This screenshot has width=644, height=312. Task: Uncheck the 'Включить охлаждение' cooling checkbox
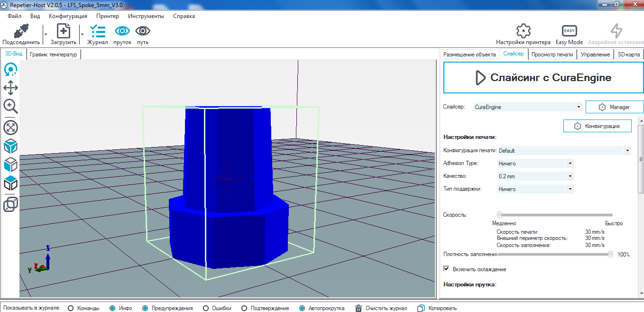pos(446,269)
